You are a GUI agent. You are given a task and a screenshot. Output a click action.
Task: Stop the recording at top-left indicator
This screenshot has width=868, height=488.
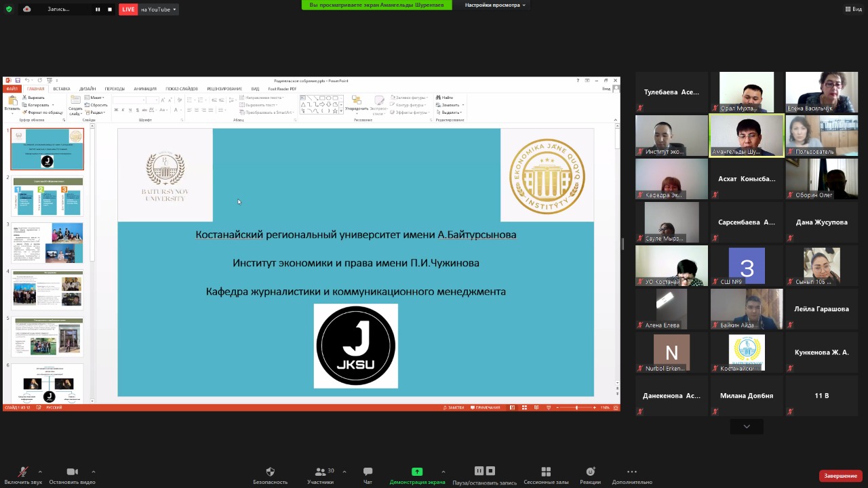point(110,9)
